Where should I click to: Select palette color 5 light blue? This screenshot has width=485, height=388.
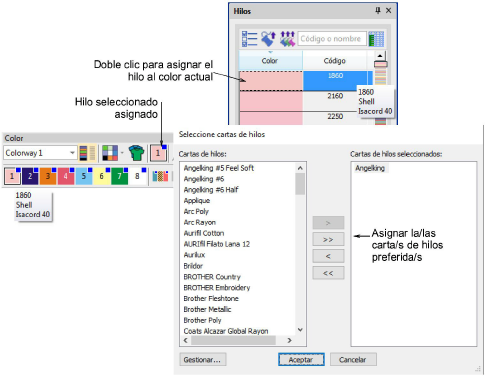tap(84, 176)
